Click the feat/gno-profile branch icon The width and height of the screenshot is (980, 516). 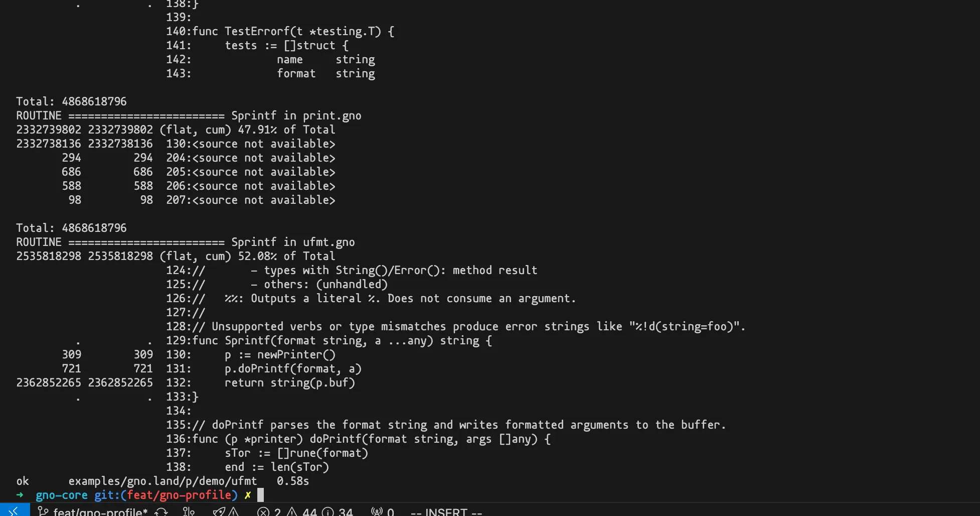coord(44,511)
